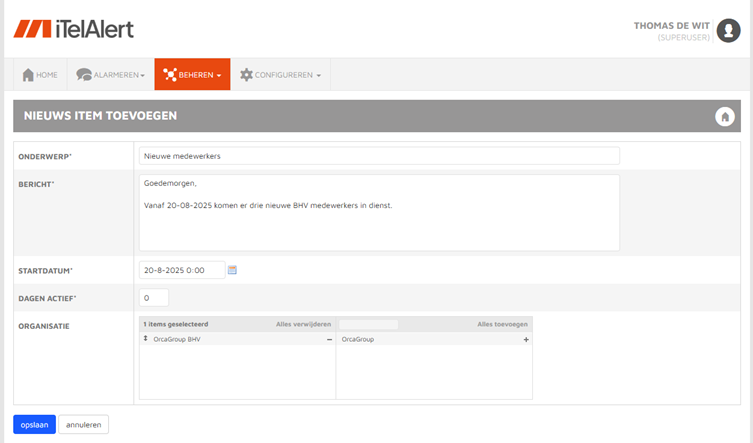The image size is (753, 443).
Task: Cancel with the annuleren button
Action: (84, 425)
